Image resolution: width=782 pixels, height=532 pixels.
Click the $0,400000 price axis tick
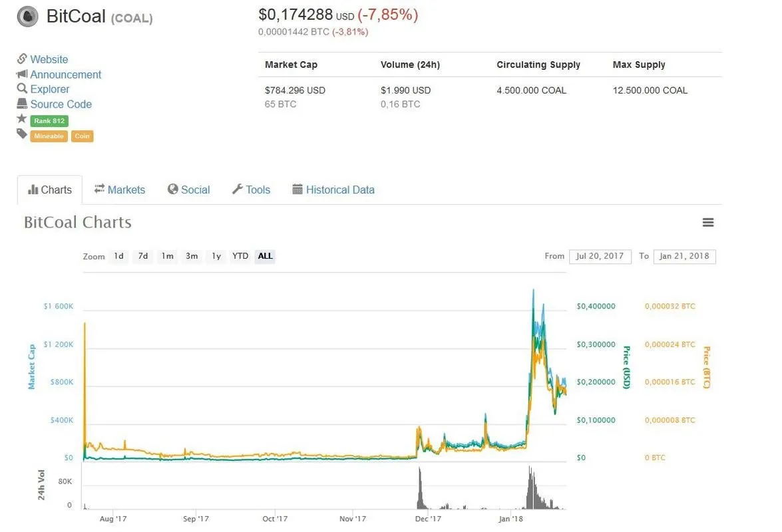[x=596, y=307]
